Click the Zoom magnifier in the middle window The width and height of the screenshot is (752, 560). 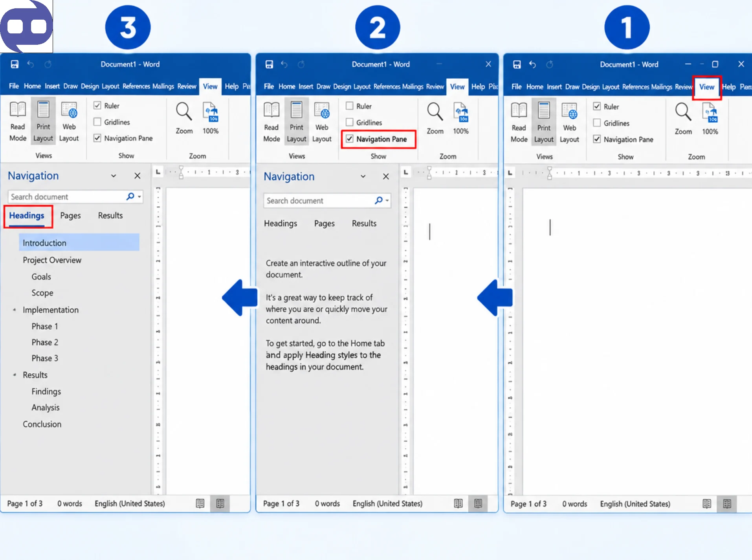click(435, 118)
